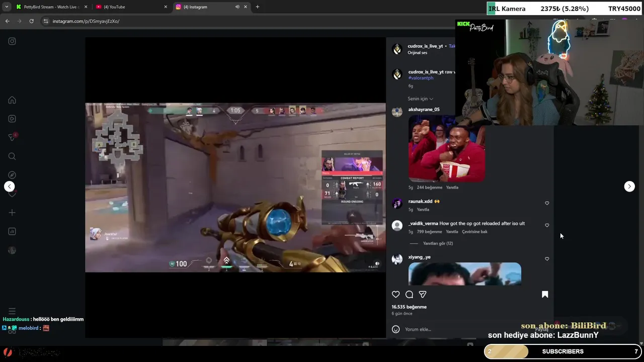The width and height of the screenshot is (644, 362).
Task: Open '16.535 beğenme' likes list
Action: 409,307
